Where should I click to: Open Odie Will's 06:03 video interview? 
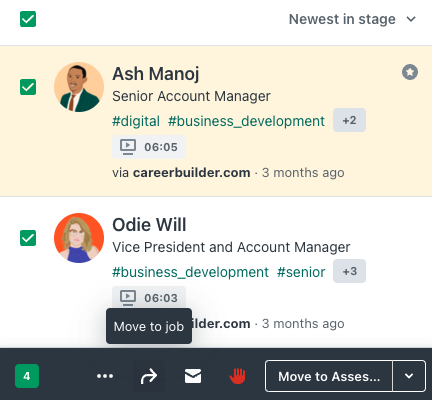pyautogui.click(x=149, y=297)
